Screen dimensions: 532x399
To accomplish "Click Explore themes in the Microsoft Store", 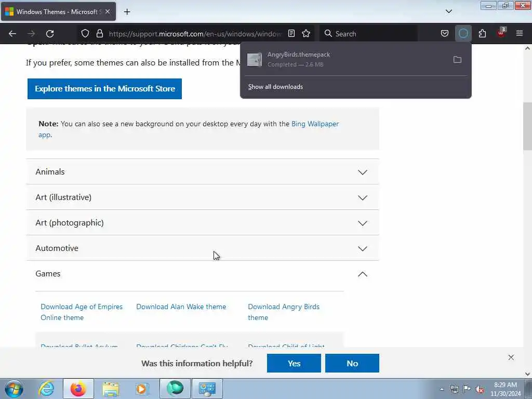I will [x=104, y=89].
